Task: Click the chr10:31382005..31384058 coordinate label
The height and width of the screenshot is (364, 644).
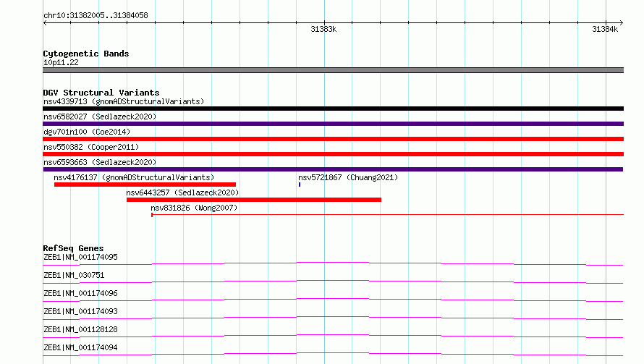Action: 96,16
